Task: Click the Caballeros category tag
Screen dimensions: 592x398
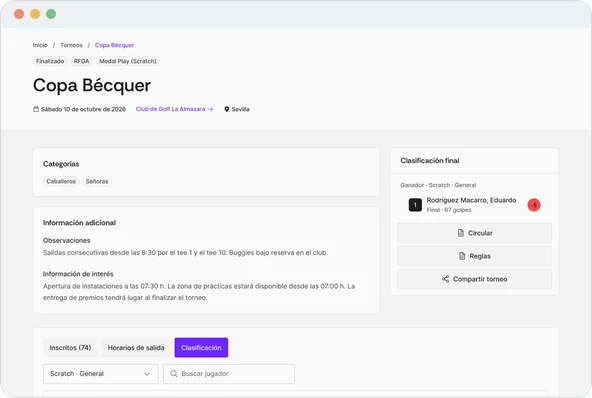Action: (x=61, y=181)
